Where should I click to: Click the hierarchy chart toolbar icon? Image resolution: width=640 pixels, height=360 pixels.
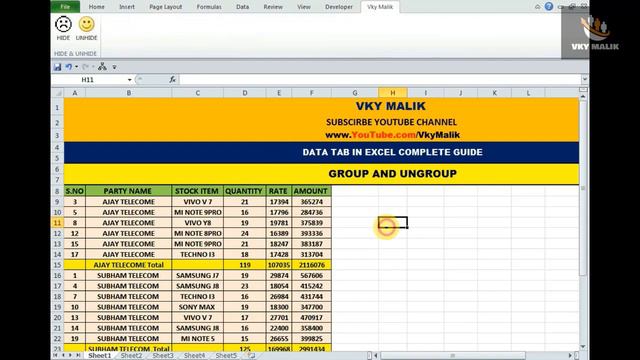[102, 67]
